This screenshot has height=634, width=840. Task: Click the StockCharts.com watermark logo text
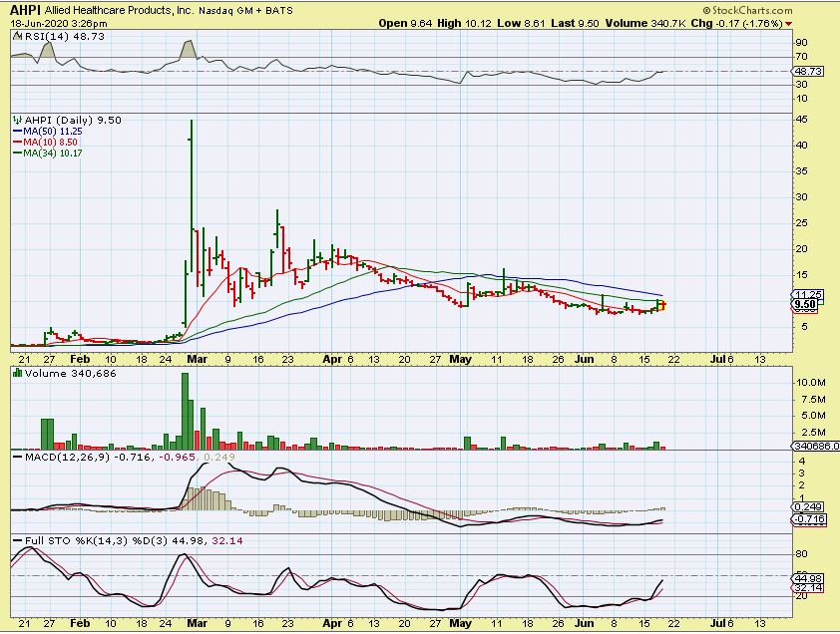pyautogui.click(x=747, y=10)
